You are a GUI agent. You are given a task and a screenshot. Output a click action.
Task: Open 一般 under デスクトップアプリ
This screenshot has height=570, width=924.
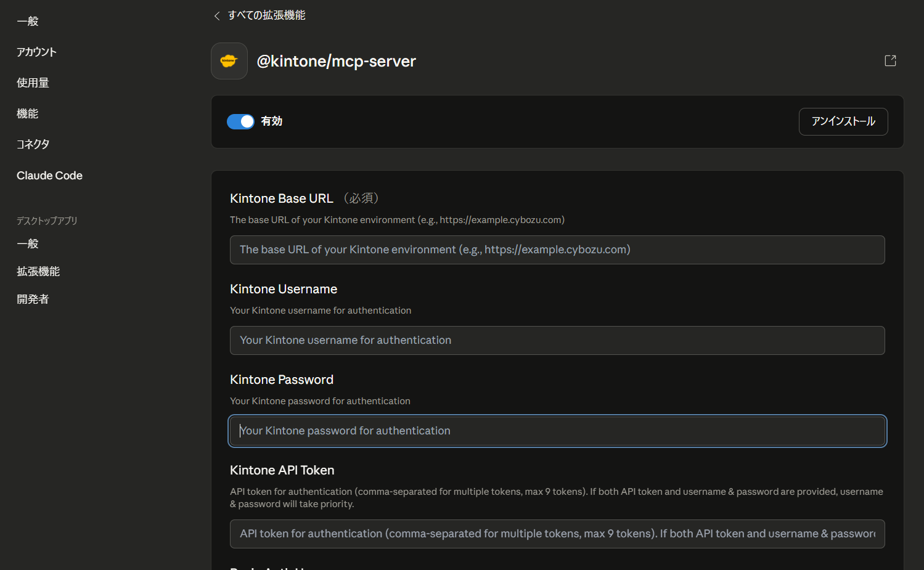coord(28,244)
